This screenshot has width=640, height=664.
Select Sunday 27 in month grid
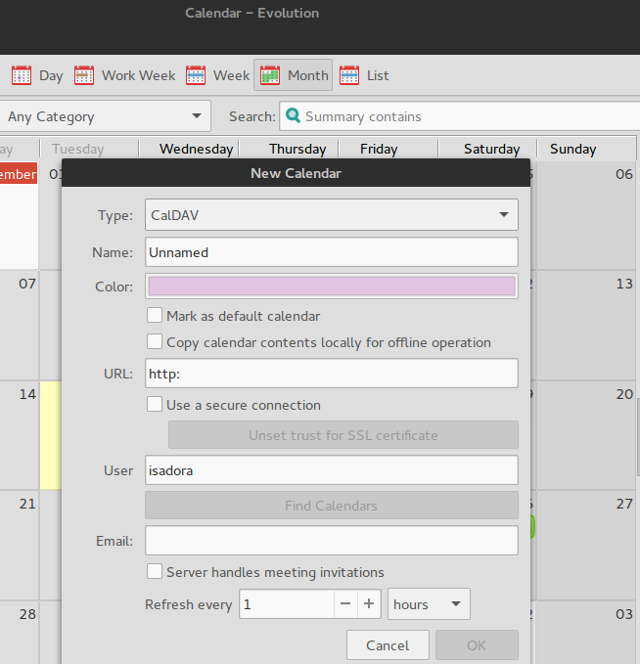(586, 545)
